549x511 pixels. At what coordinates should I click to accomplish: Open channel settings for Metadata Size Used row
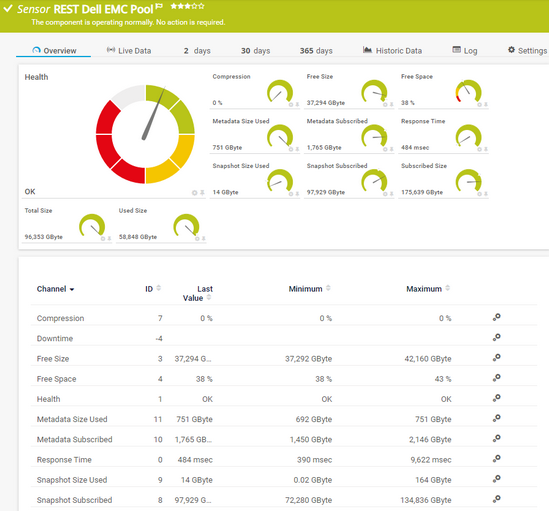(496, 418)
